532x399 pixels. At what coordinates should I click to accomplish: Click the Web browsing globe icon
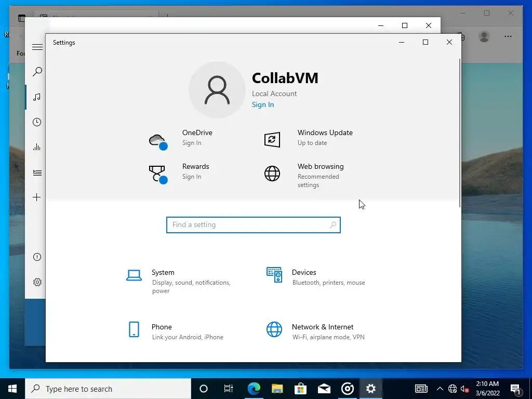coord(272,174)
